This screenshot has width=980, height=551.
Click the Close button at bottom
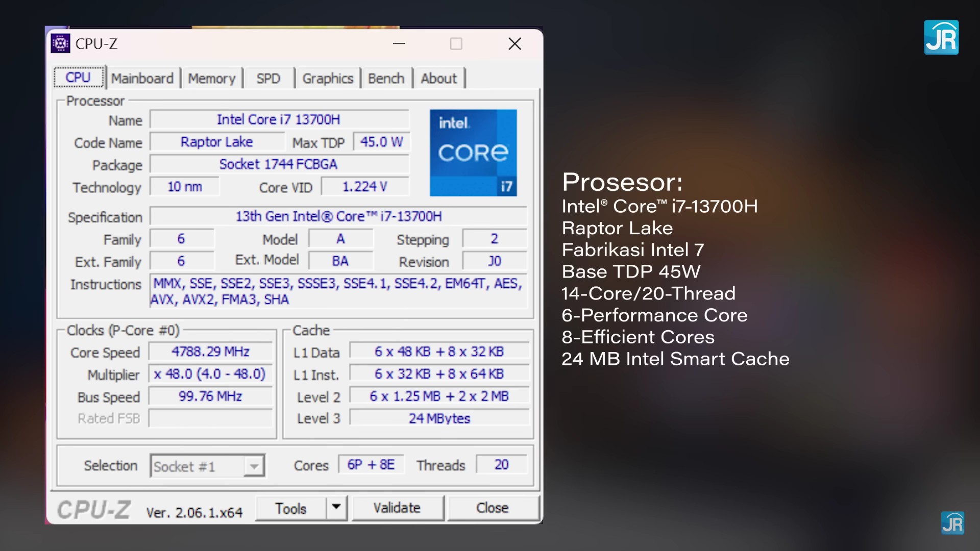click(492, 508)
